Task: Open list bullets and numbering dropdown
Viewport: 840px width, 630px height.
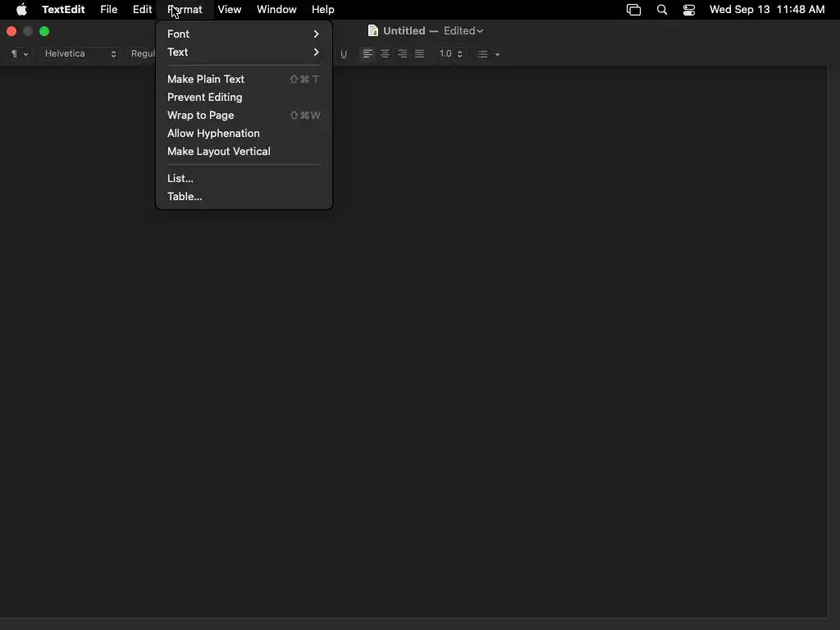Action: pos(489,54)
